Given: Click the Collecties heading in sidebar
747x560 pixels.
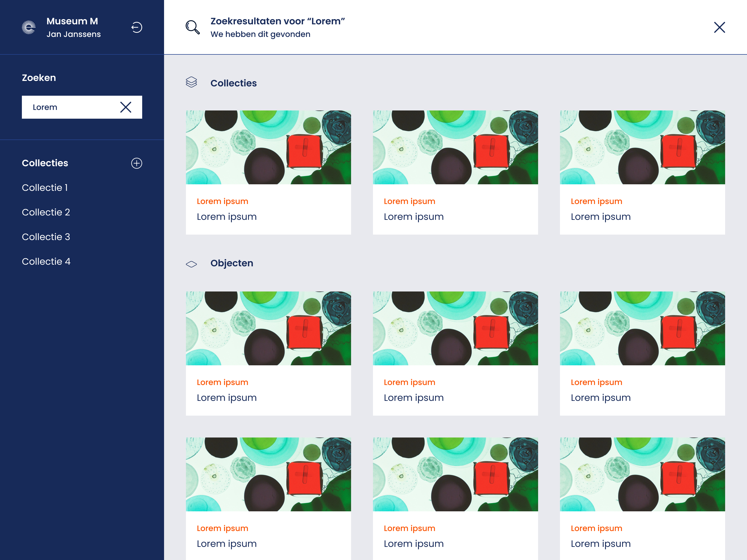Looking at the screenshot, I should click(x=45, y=163).
